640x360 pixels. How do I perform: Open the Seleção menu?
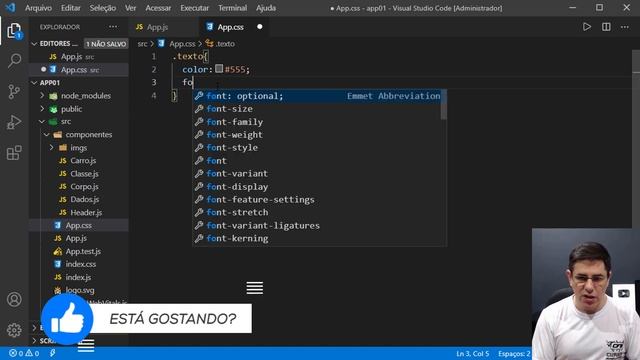tap(102, 8)
